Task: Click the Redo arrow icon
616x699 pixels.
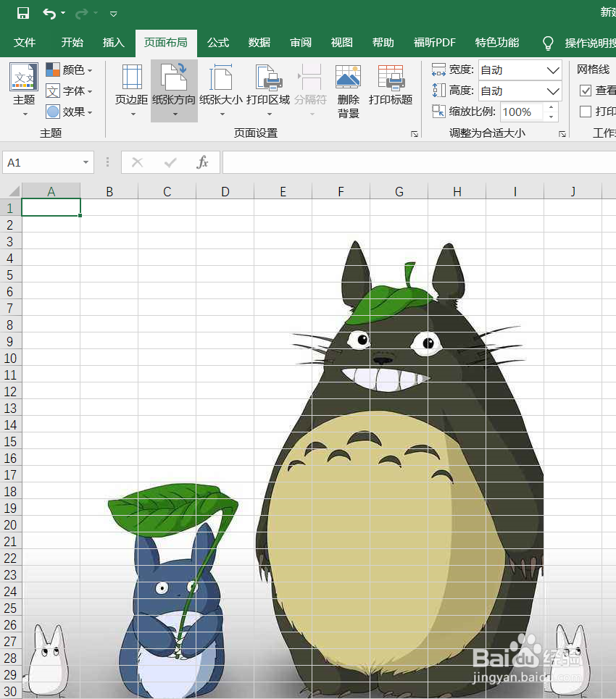Action: click(x=82, y=14)
